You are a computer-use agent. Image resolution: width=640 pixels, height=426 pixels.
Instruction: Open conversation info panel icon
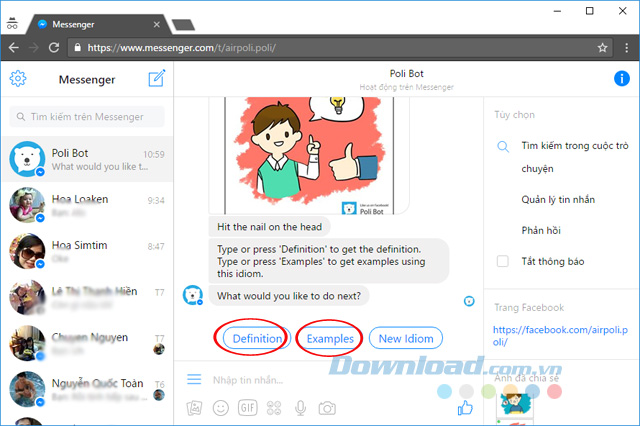(x=621, y=80)
